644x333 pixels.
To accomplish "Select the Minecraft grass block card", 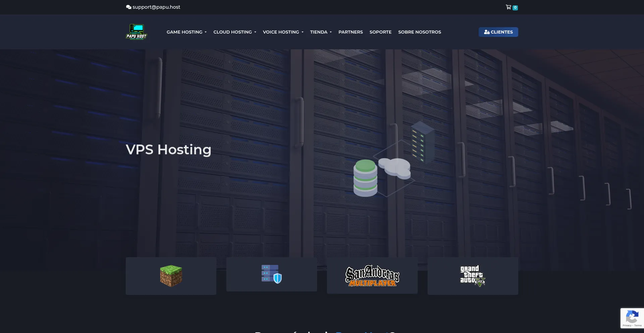I will coord(171,276).
